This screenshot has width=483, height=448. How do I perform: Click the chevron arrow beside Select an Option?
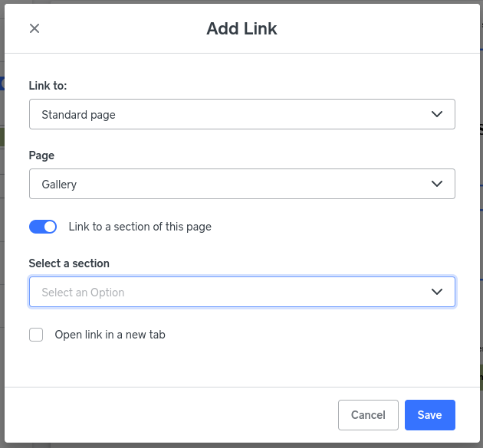click(x=437, y=292)
